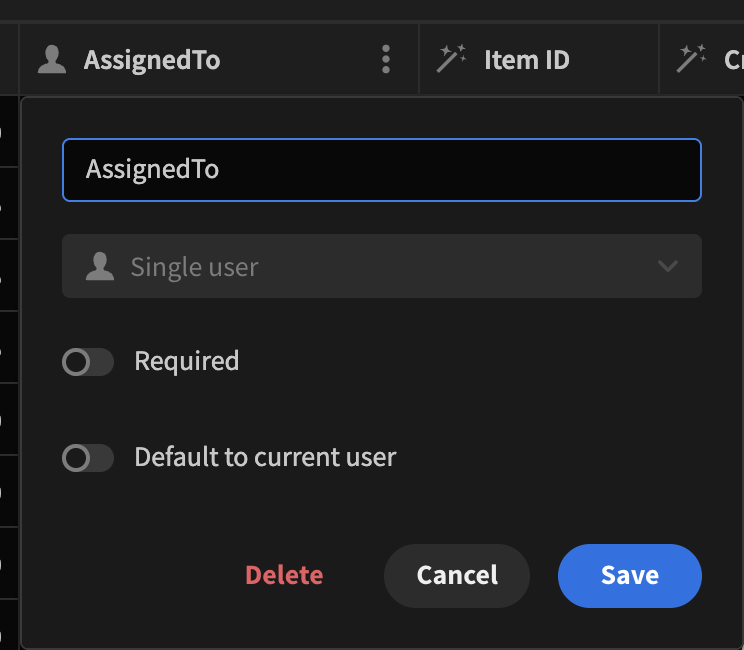
Task: Click the Single user placeholder text
Action: click(x=195, y=267)
